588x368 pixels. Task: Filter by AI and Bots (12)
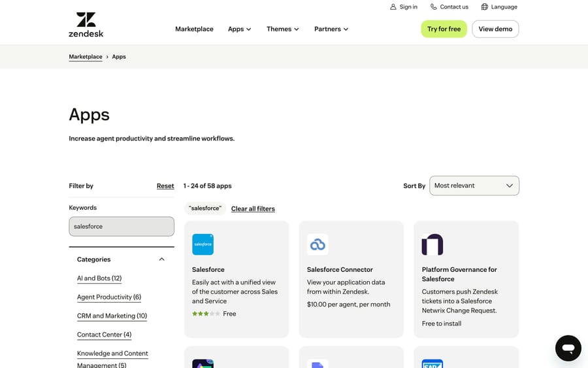99,278
